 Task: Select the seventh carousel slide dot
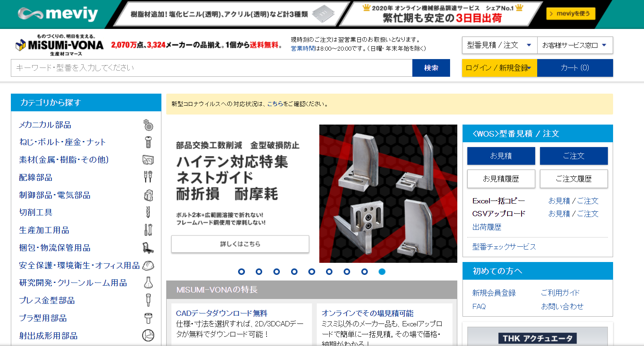click(x=347, y=272)
